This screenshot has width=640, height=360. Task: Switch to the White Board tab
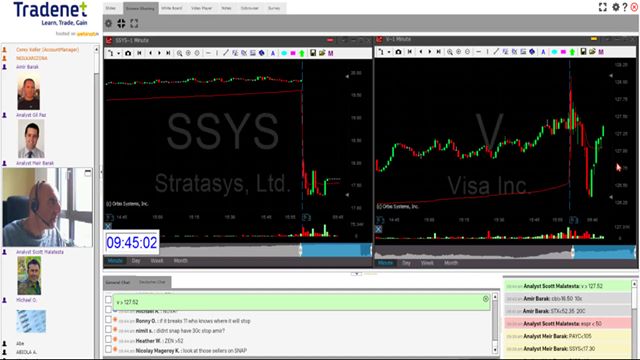pos(172,8)
